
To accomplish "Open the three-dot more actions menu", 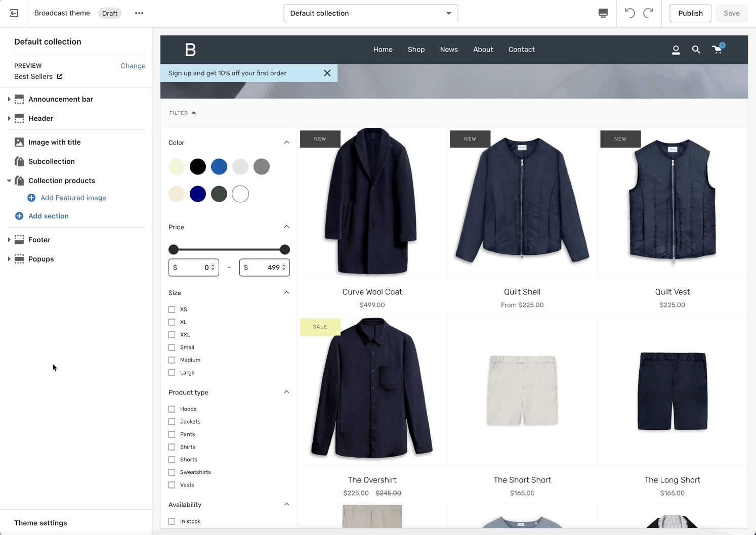I will pyautogui.click(x=139, y=13).
